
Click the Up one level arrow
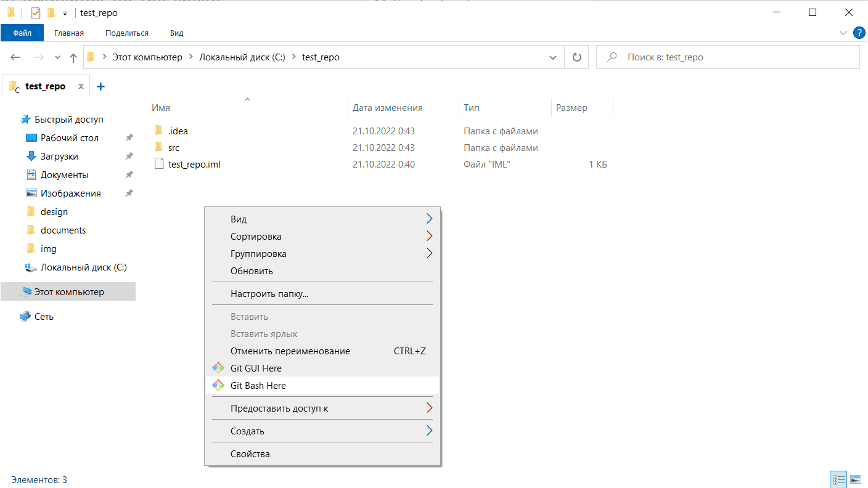click(73, 57)
